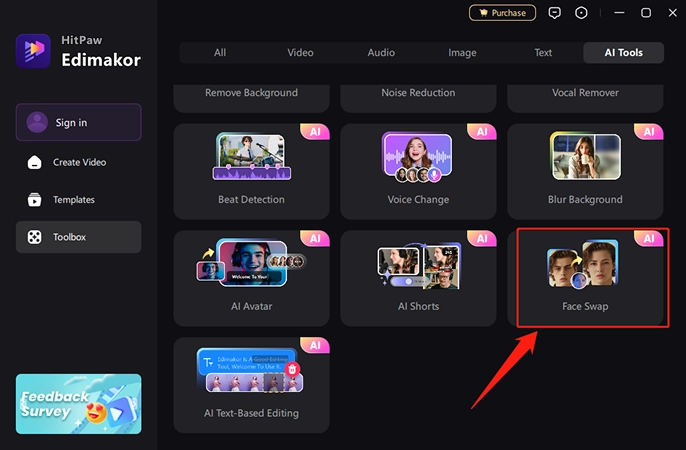The width and height of the screenshot is (686, 450).
Task: Click the Blur Background label
Action: point(585,199)
